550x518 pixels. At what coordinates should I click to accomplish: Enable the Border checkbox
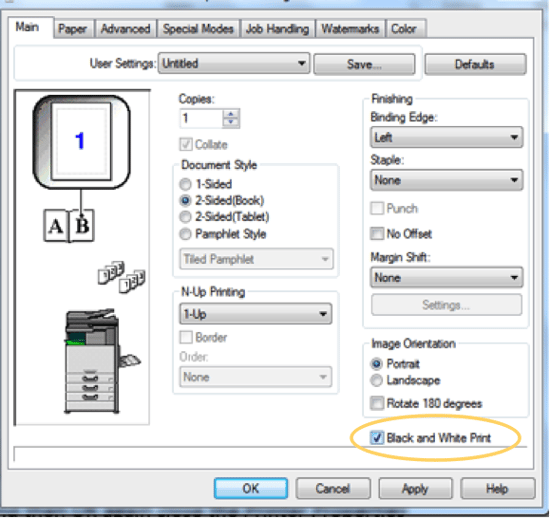[x=186, y=337]
